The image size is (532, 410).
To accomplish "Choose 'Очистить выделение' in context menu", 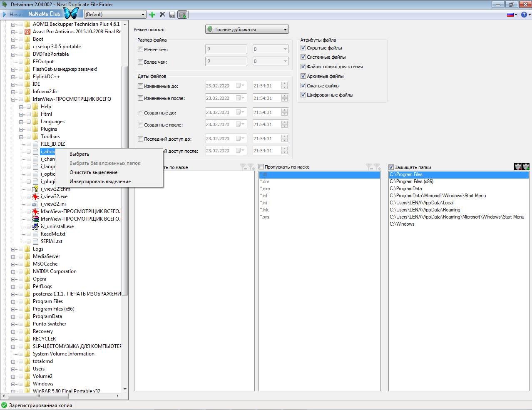I will pos(94,172).
